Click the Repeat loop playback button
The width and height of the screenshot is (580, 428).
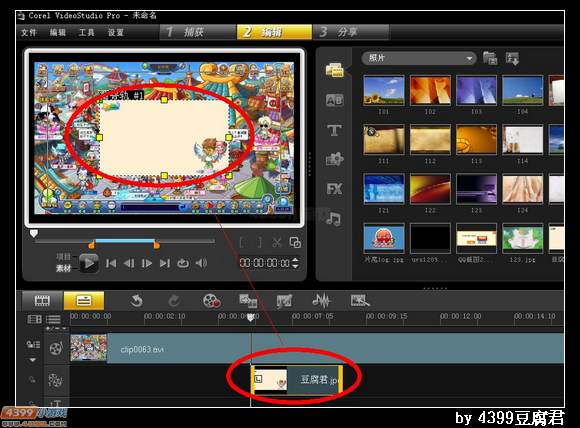click(183, 263)
